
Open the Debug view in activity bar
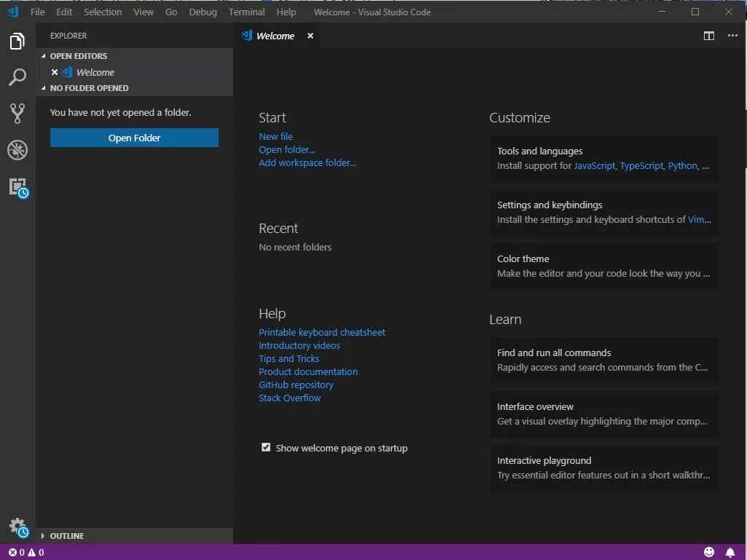point(17,150)
